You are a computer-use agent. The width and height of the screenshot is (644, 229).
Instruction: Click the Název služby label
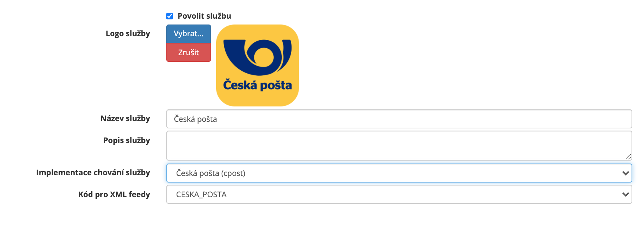click(125, 119)
